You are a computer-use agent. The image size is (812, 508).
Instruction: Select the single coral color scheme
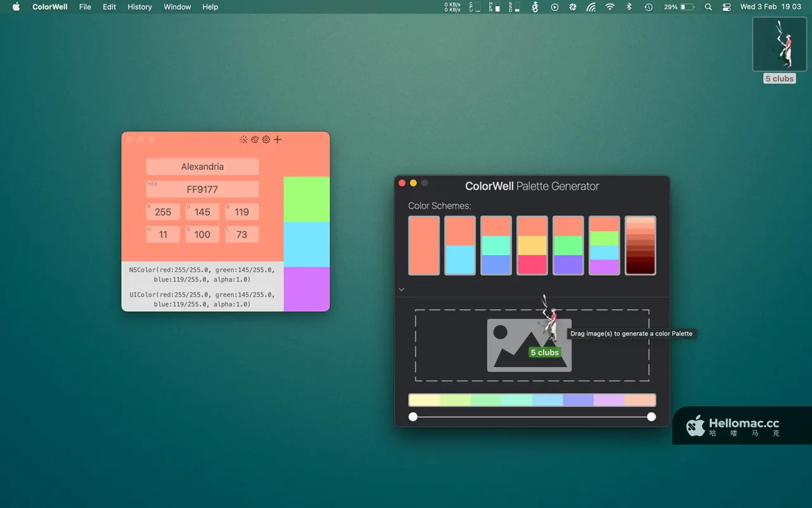pos(424,246)
